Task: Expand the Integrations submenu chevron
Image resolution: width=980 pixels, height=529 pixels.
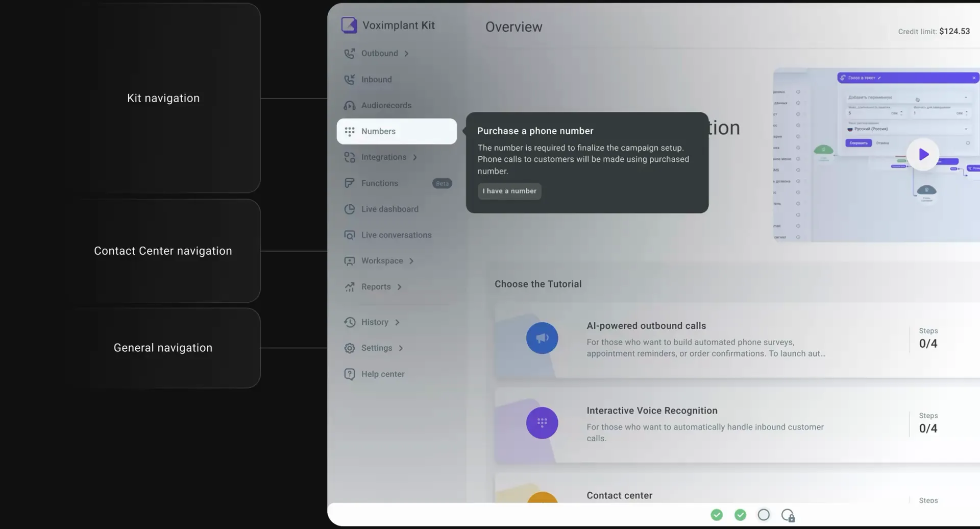Action: click(x=415, y=157)
